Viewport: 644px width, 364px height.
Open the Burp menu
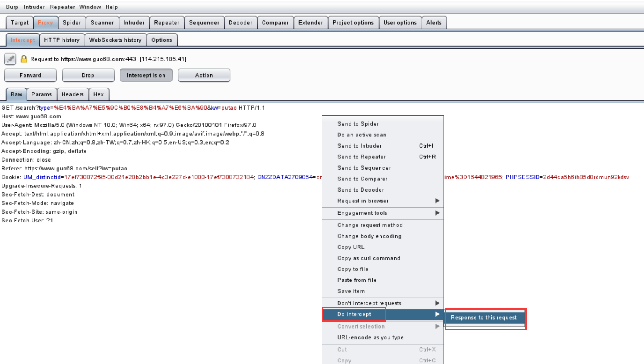(12, 7)
